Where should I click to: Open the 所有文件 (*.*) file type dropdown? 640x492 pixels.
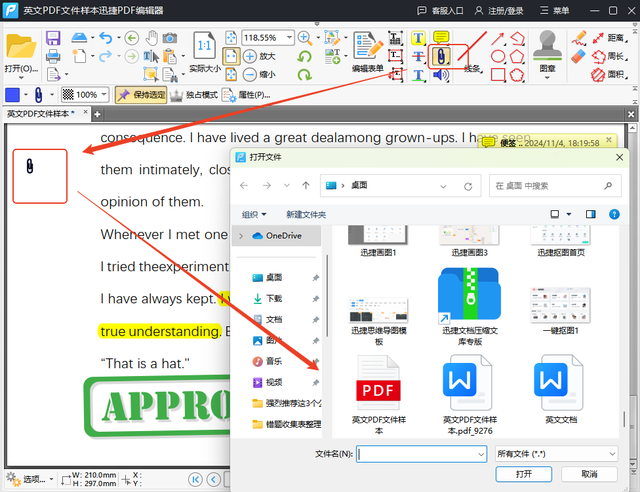(556, 454)
